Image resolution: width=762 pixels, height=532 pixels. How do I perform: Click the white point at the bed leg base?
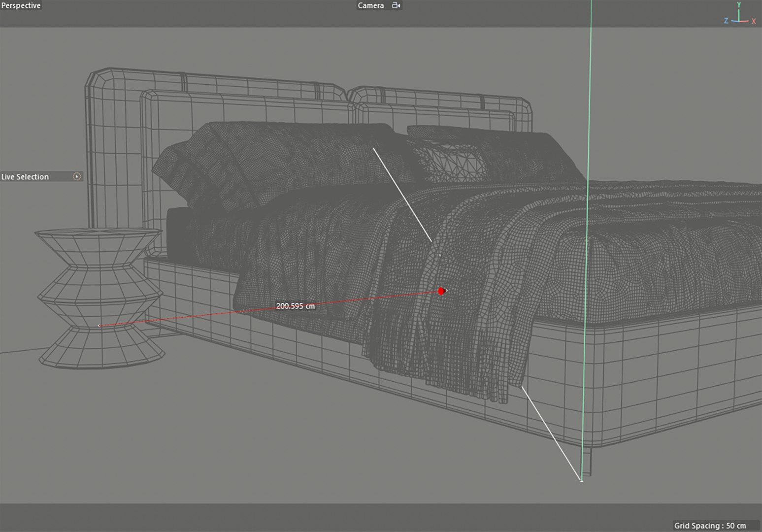coord(581,480)
